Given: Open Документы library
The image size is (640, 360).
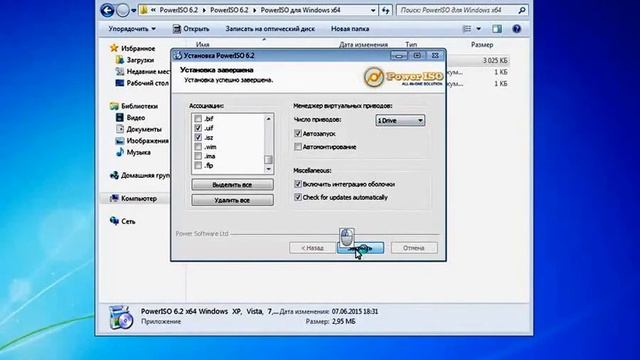Looking at the screenshot, I should [139, 129].
